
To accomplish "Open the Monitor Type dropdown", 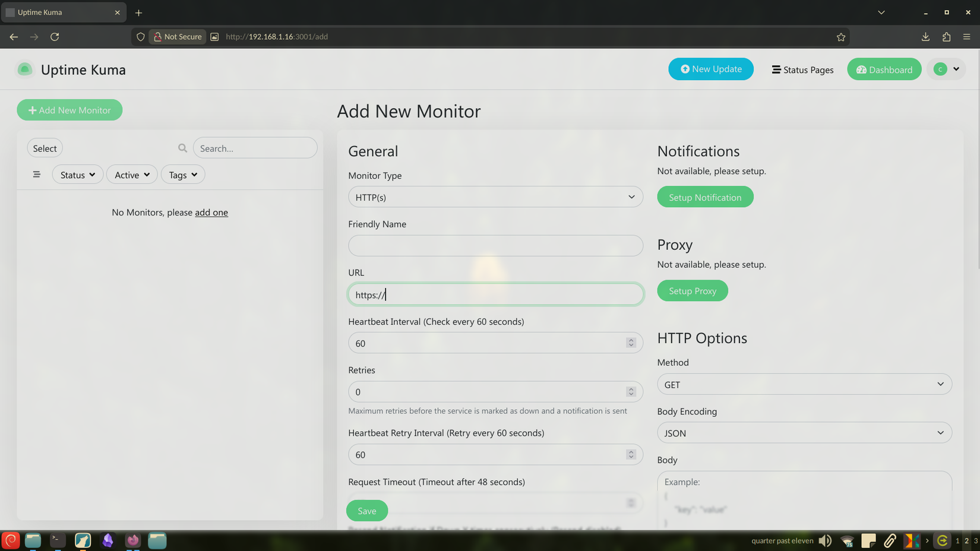I will (x=495, y=197).
